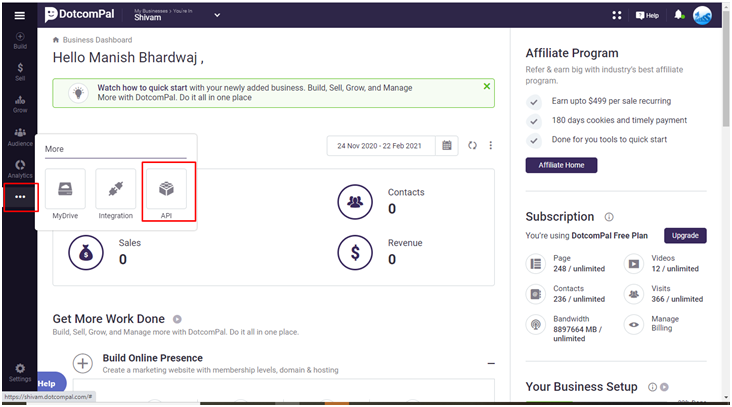Click the Revenue dollar icon
732x407 pixels.
click(355, 253)
